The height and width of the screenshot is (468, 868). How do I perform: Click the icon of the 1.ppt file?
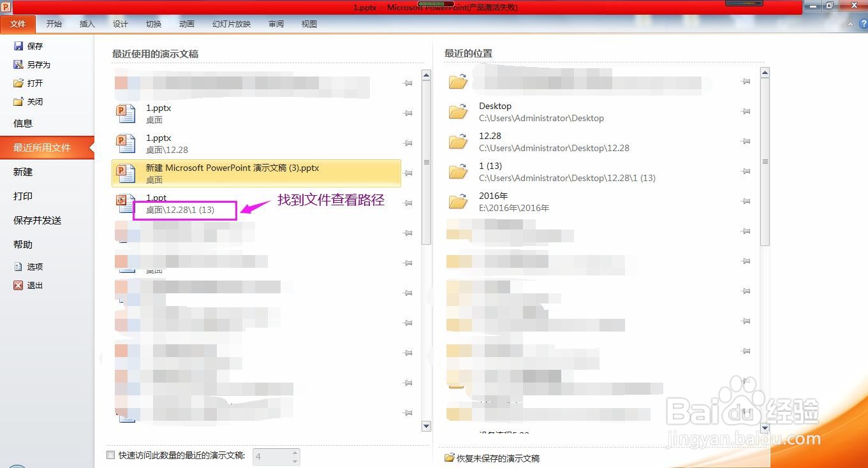point(126,203)
